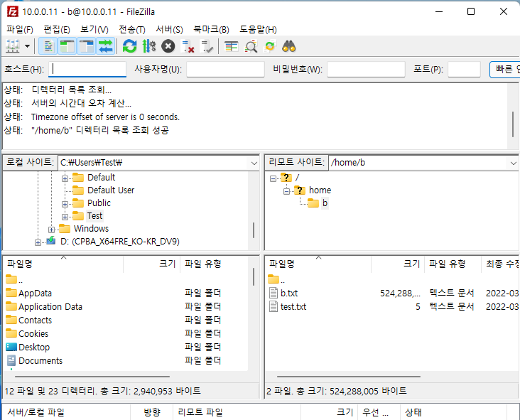The height and width of the screenshot is (420, 520).
Task: Open the Site Manager icon
Action: 13,46
